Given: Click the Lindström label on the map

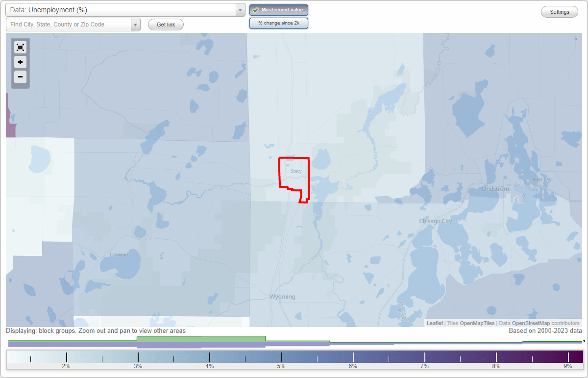Looking at the screenshot, I should coord(495,189).
